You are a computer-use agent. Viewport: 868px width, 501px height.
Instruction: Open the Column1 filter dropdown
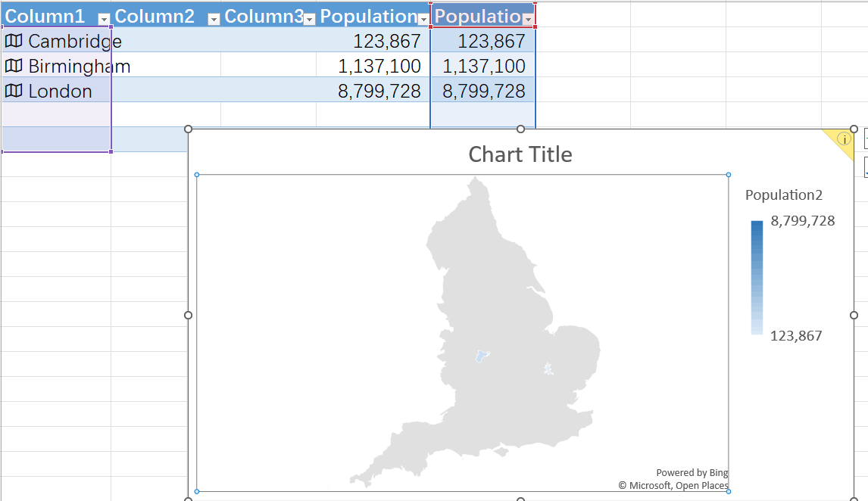(104, 20)
